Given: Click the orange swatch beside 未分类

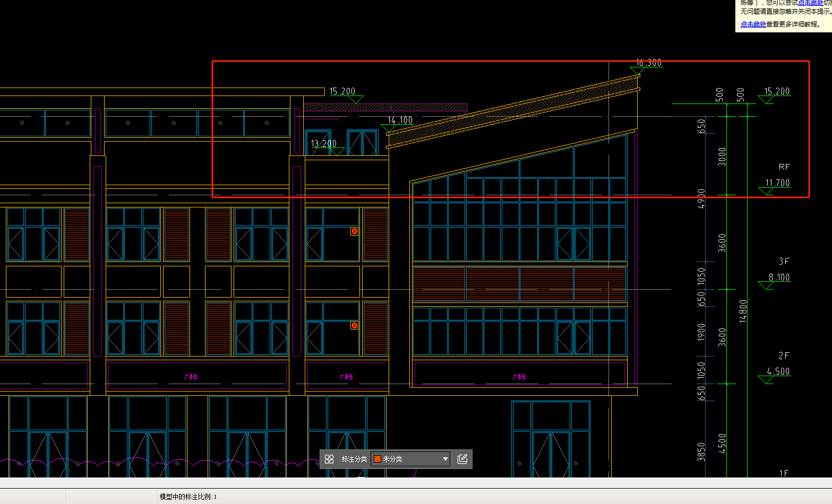Looking at the screenshot, I should click(378, 459).
